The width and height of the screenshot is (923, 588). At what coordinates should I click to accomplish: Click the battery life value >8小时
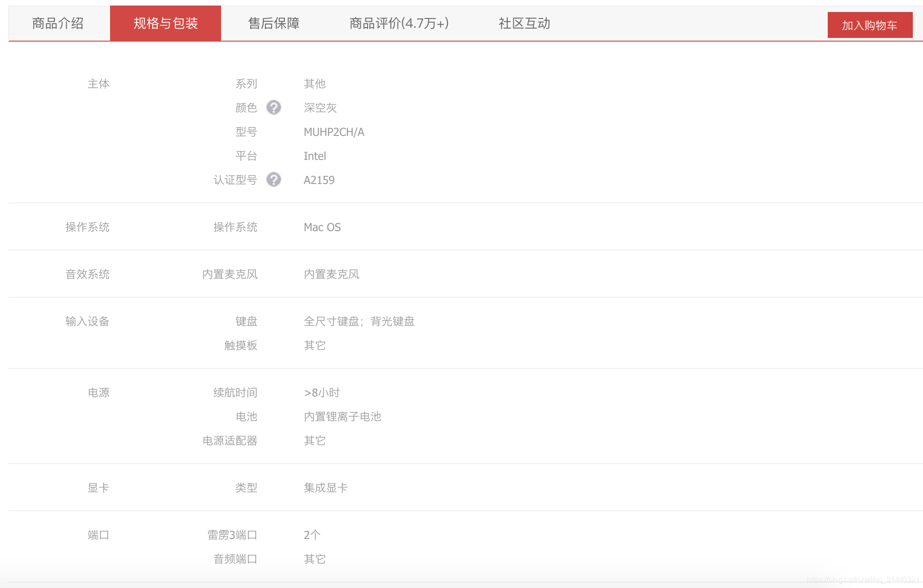(322, 392)
